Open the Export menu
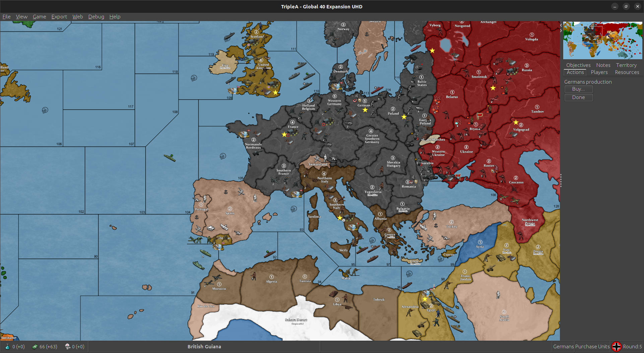The height and width of the screenshot is (353, 644). coord(59,17)
